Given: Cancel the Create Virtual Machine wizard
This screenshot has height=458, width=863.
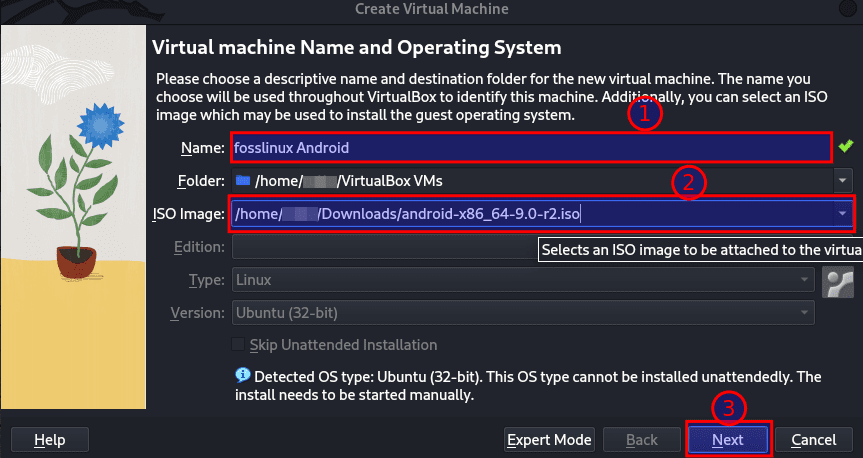Looking at the screenshot, I should pos(813,440).
